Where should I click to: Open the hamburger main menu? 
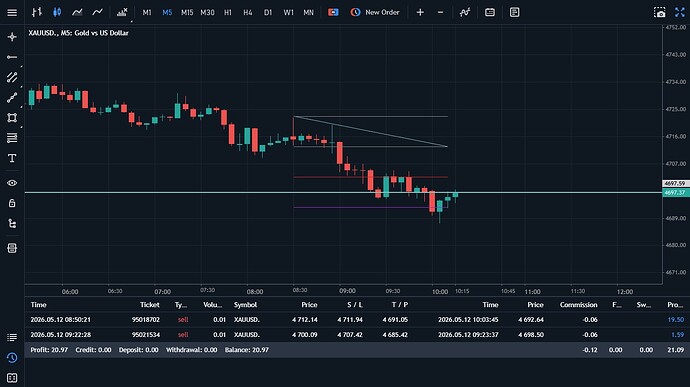click(x=12, y=12)
